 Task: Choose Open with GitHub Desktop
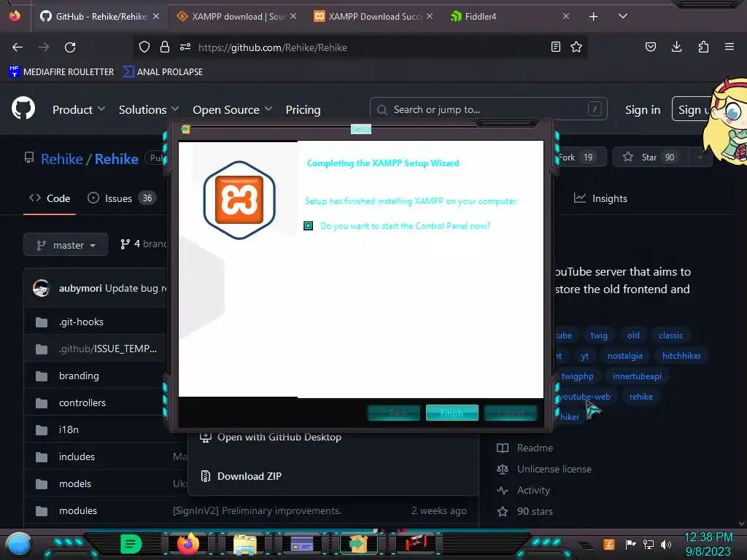(x=279, y=437)
